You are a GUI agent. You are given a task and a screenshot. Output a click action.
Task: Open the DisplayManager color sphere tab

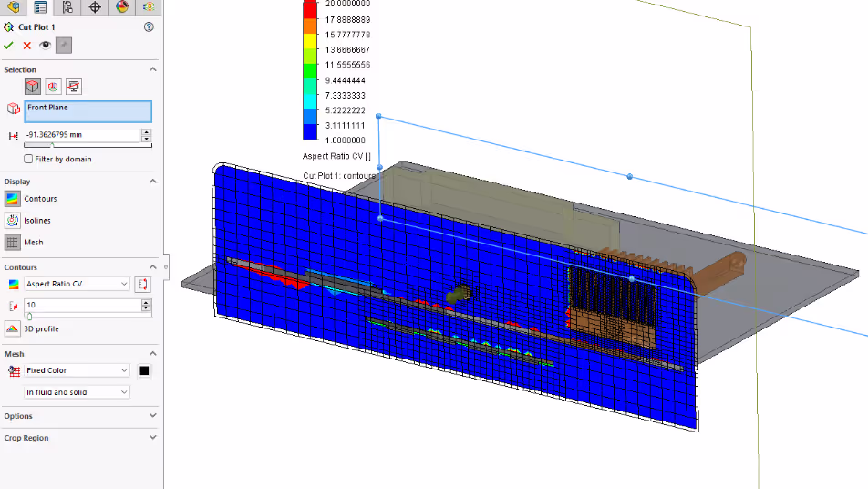[122, 6]
